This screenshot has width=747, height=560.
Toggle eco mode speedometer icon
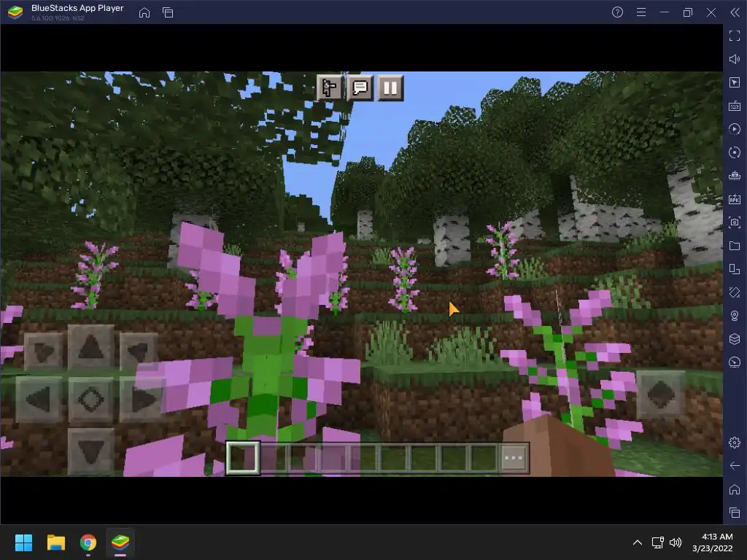735,362
